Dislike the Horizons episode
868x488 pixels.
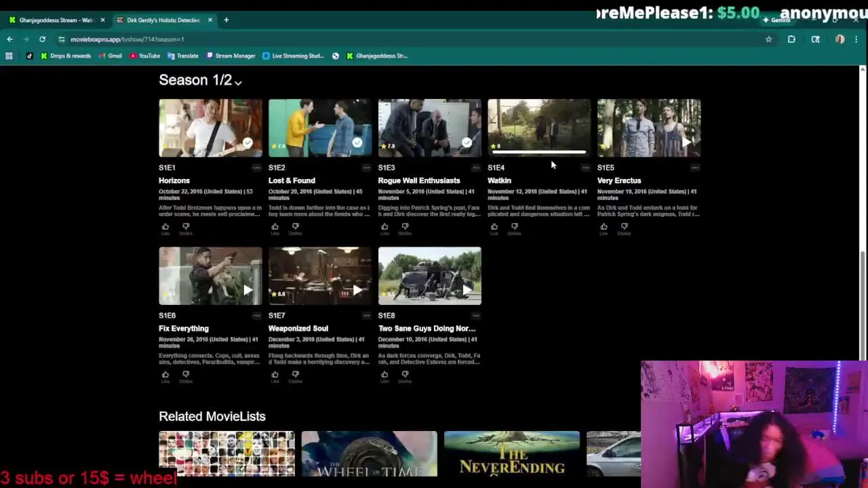click(x=186, y=228)
